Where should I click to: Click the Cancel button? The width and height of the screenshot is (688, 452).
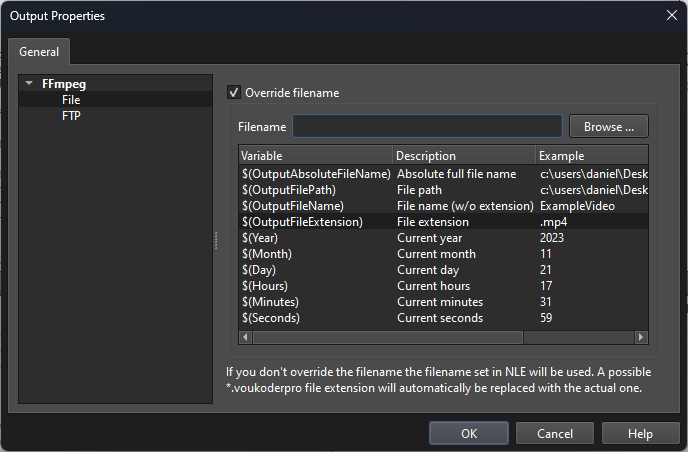555,433
